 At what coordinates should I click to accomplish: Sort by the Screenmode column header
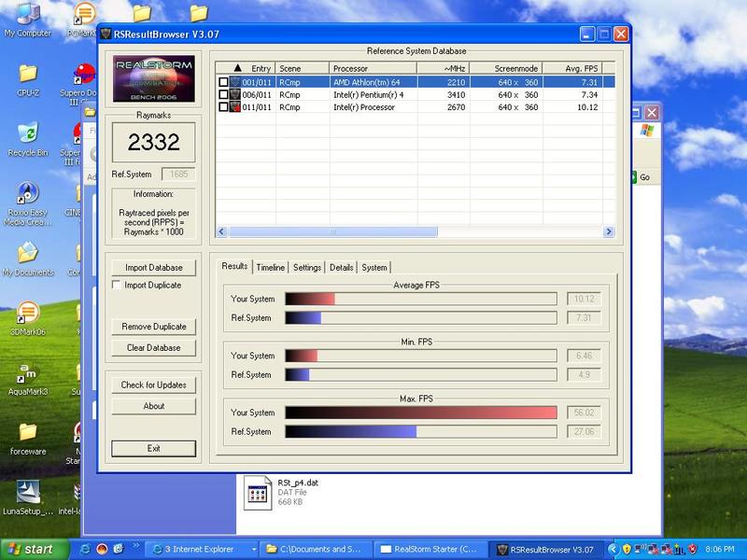[506, 68]
